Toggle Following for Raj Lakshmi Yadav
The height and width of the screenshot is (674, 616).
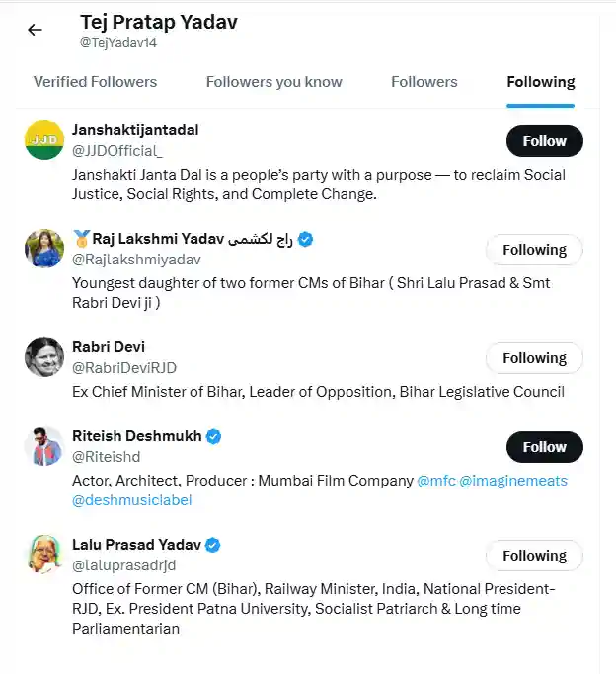point(534,250)
